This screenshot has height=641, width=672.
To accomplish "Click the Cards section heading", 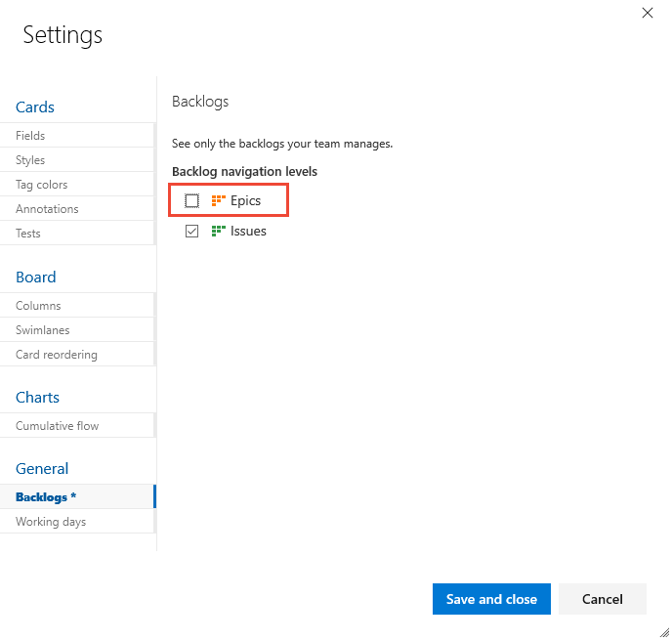I will 35,107.
